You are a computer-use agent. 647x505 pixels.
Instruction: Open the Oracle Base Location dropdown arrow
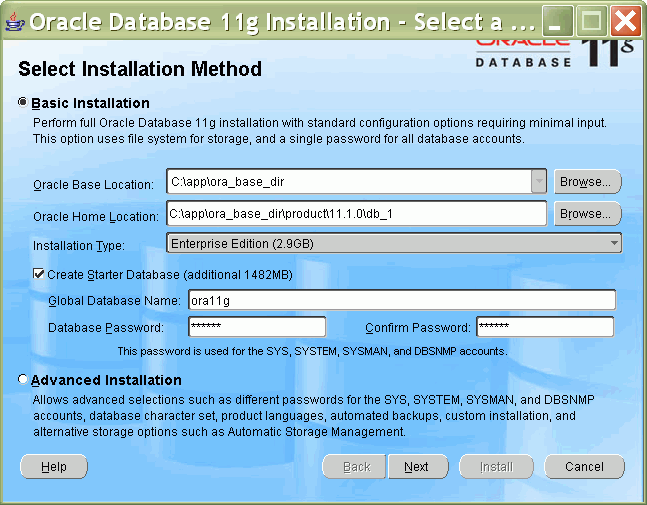(x=539, y=181)
